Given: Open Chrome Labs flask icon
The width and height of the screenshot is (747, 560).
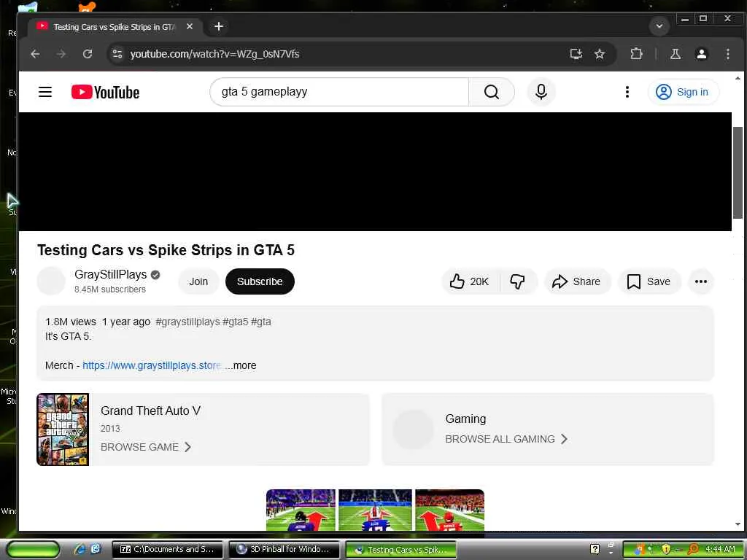Looking at the screenshot, I should point(675,54).
